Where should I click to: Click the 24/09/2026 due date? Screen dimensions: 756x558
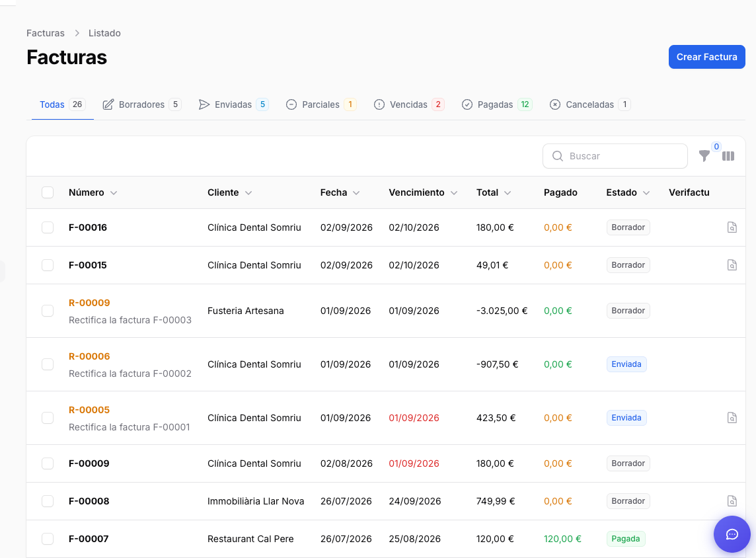click(414, 501)
